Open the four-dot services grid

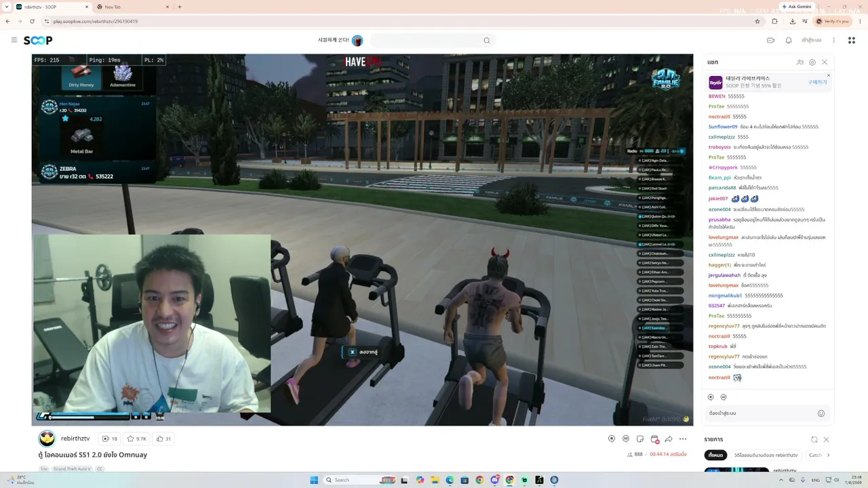point(852,41)
